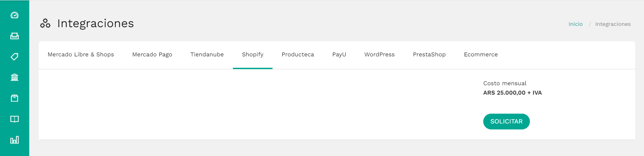Click the Integraciones breadcrumb text
Viewport: 644px width, 156px height.
[613, 24]
